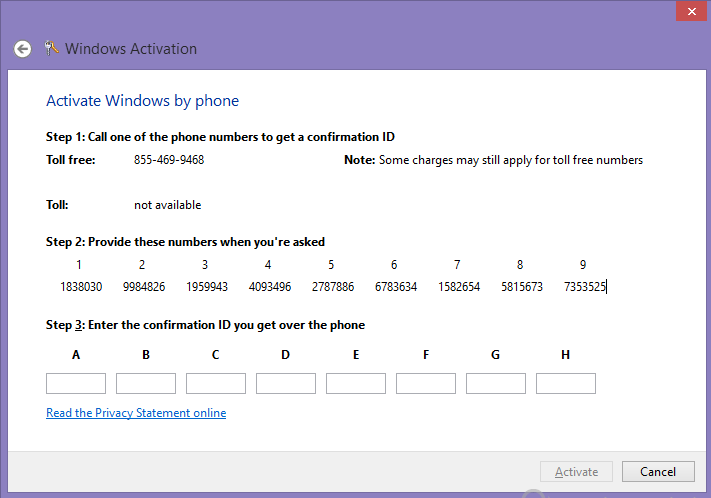Click installation ID group 1582654
711x498 pixels.
pyautogui.click(x=459, y=287)
